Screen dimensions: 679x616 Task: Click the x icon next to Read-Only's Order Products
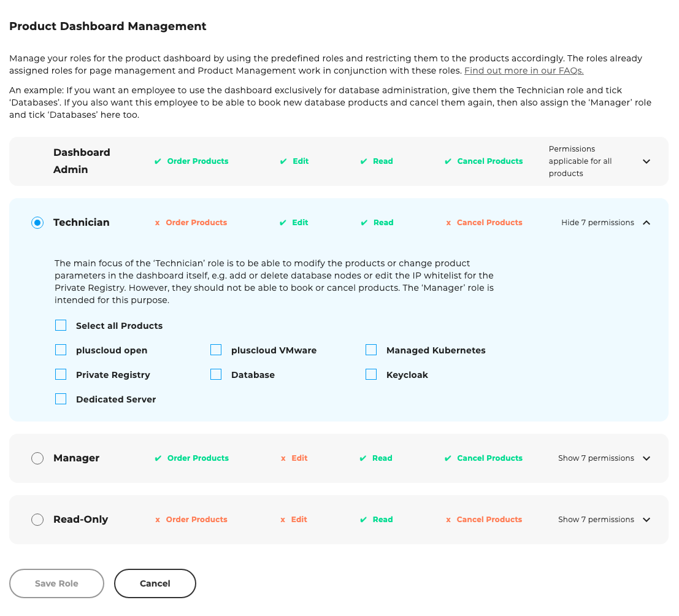158,519
